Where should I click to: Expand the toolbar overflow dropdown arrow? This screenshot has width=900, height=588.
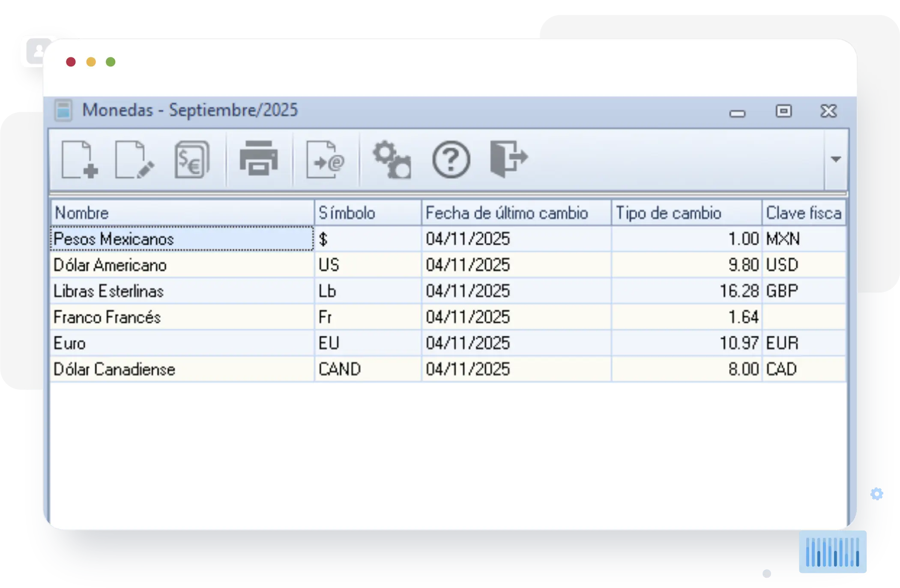click(x=836, y=159)
